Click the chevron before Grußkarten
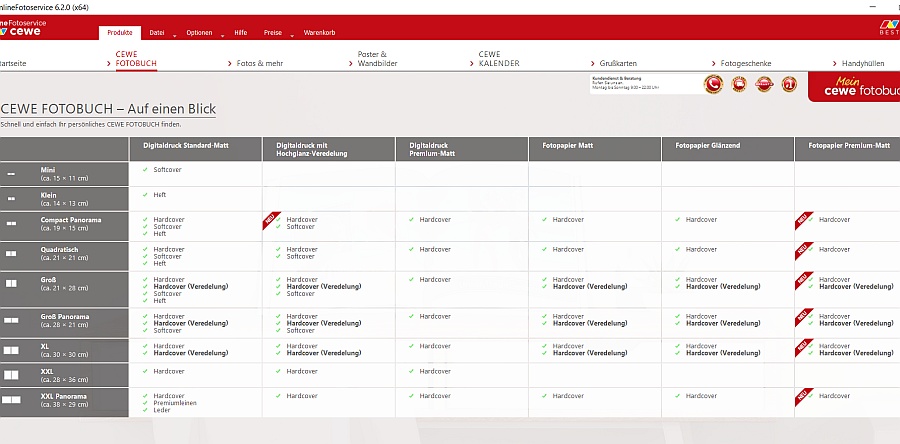The height and width of the screenshot is (444, 900). [x=593, y=64]
